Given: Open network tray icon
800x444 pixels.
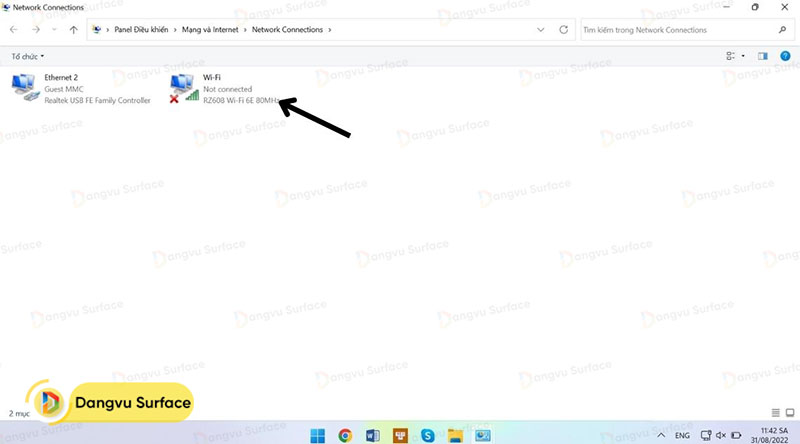Looking at the screenshot, I should coord(706,435).
